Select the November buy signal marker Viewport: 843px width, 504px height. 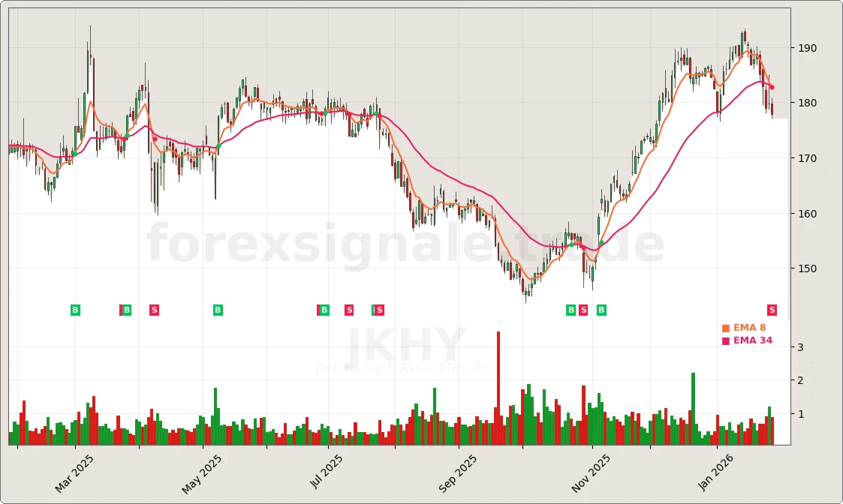click(571, 310)
